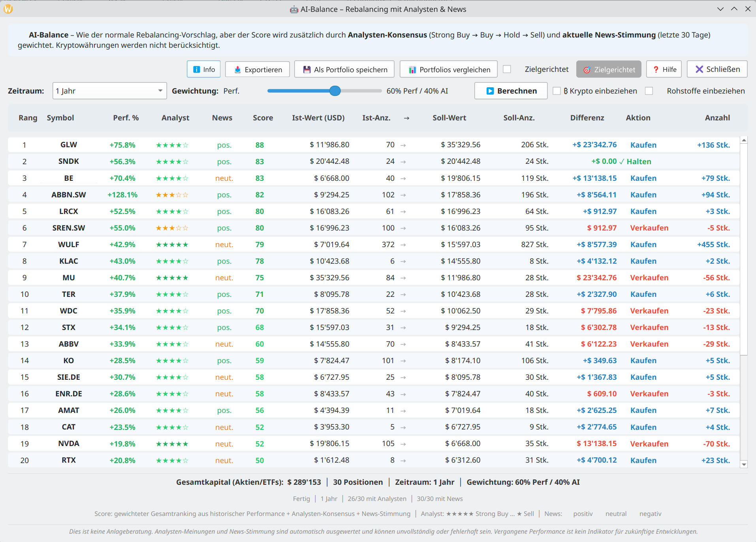This screenshot has width=756, height=542.
Task: Click the score 60 in ABBV row
Action: [x=260, y=344]
